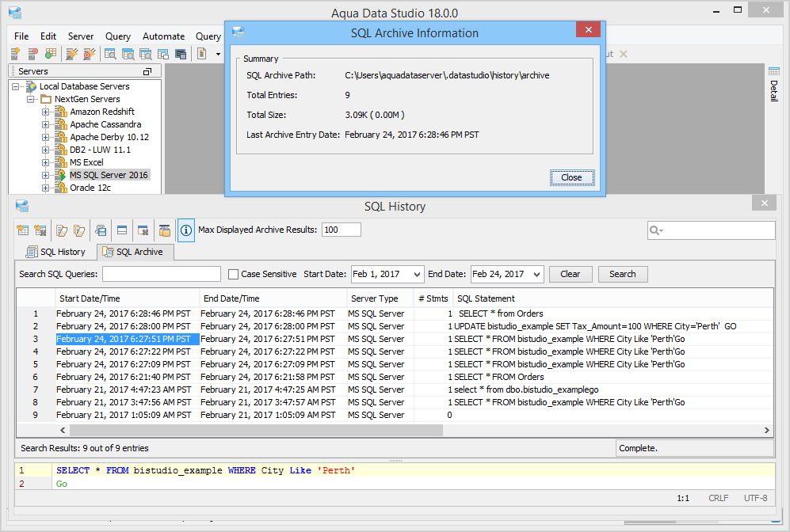Image resolution: width=790 pixels, height=532 pixels.
Task: Expand the MS SQL Server 2016 node
Action: tap(45, 175)
